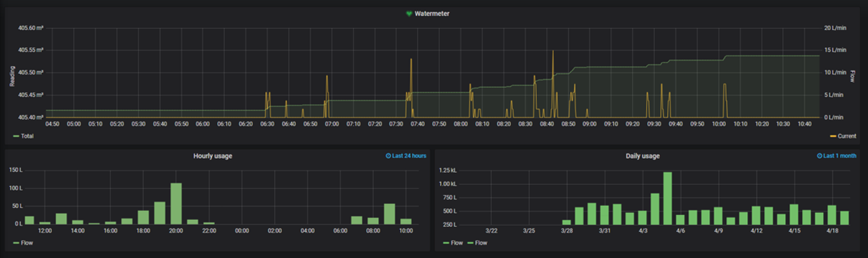This screenshot has width=868, height=258.
Task: Open the Watermeter panel title menu
Action: (432, 13)
